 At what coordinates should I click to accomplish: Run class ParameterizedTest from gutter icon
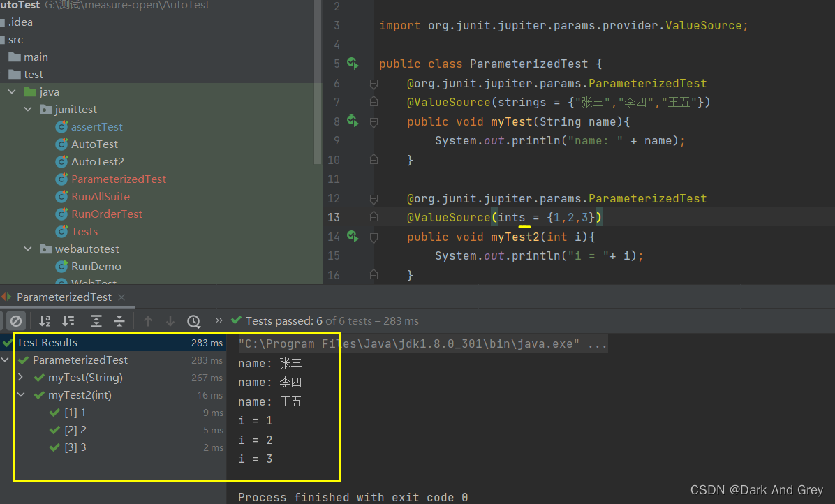[353, 64]
